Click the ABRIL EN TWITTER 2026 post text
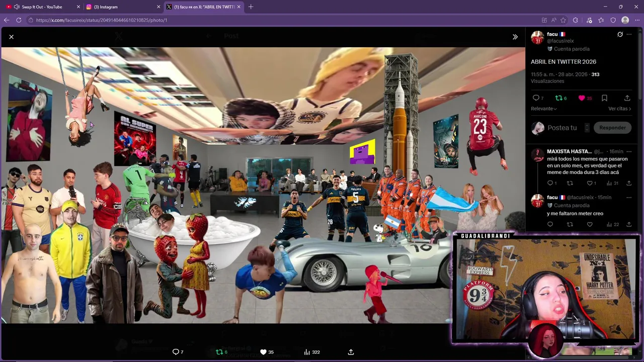Viewport: 644px width, 362px height. tap(563, 62)
